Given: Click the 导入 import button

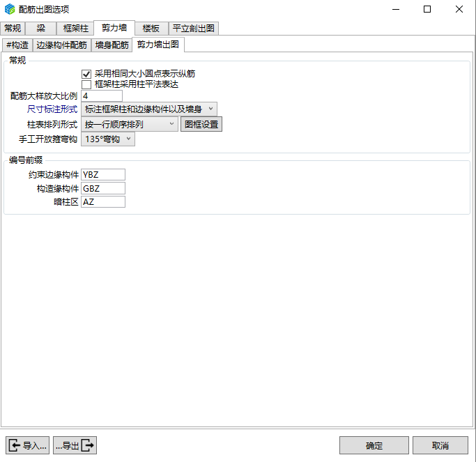Looking at the screenshot, I should [27, 445].
